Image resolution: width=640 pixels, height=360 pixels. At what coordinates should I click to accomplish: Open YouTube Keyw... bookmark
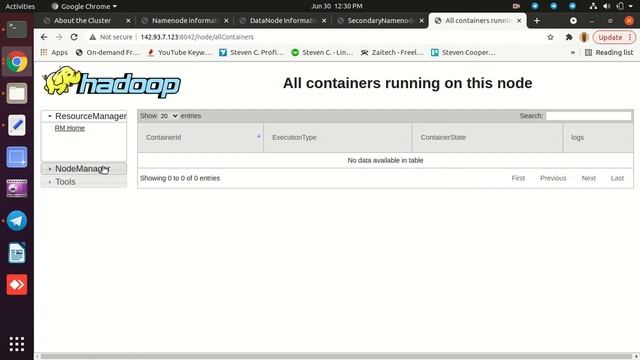tap(180, 52)
